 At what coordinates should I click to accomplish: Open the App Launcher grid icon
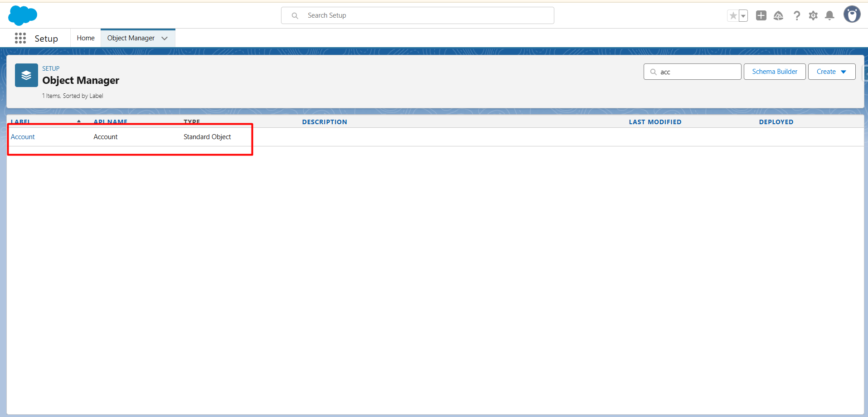point(20,38)
